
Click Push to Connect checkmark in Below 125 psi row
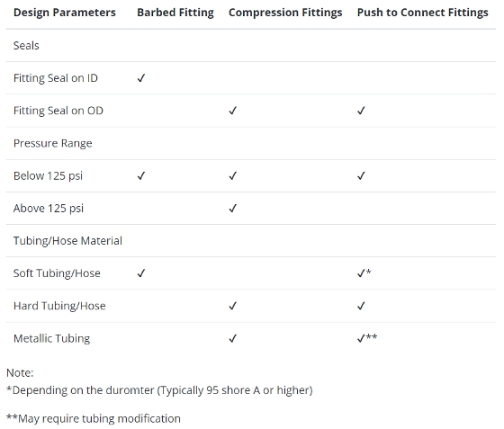(x=361, y=176)
